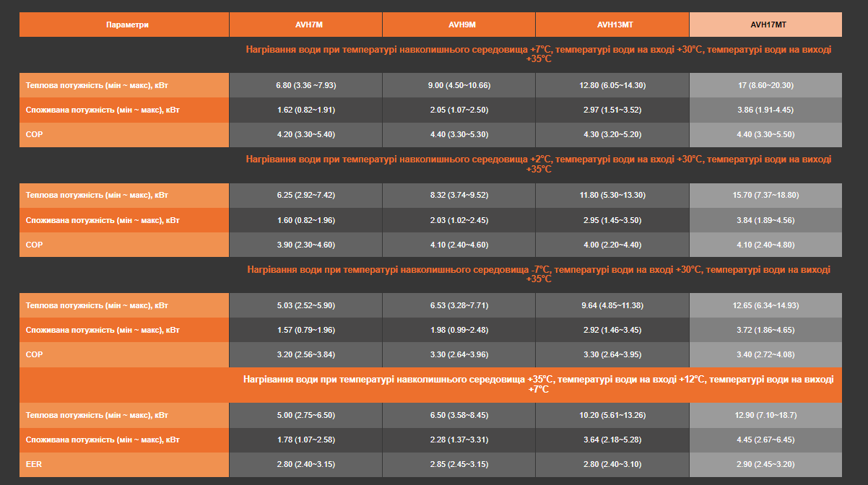Open the AVH13MT model column header
Screen dimensions: 868x485
point(612,25)
